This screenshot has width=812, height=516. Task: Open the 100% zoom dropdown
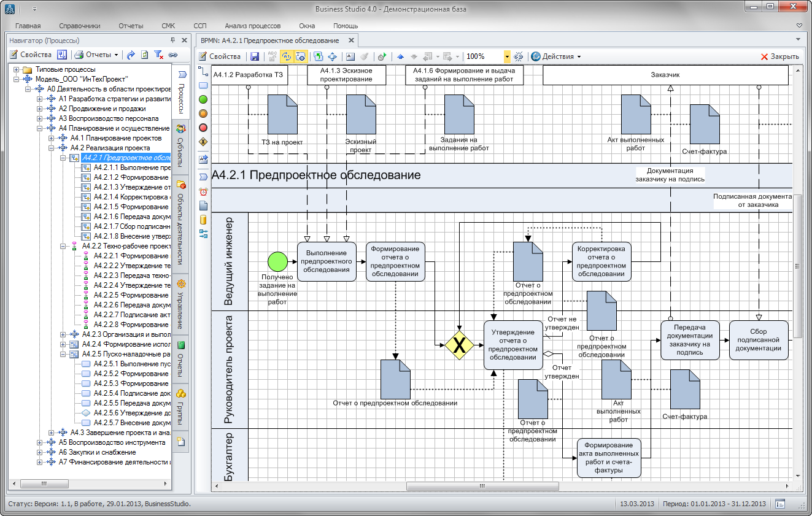(507, 56)
